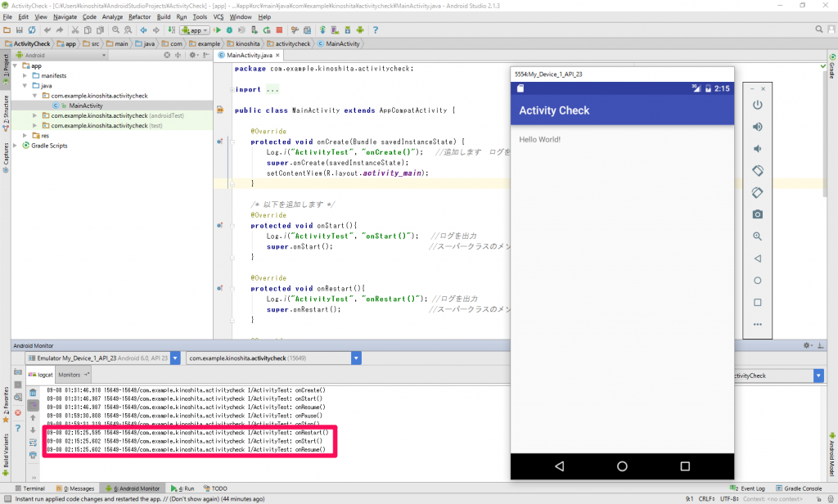Open the AVD Manager toolbar icon

[335, 30]
